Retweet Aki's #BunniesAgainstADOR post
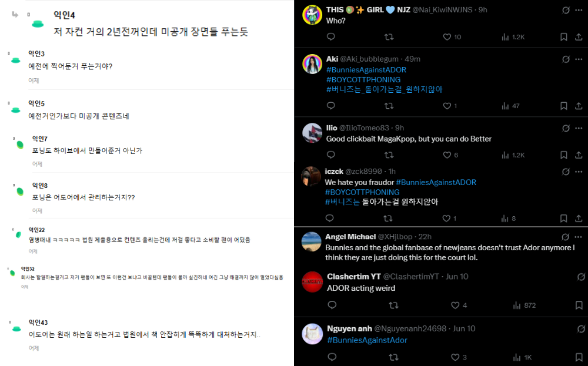This screenshot has width=588, height=366. point(389,106)
